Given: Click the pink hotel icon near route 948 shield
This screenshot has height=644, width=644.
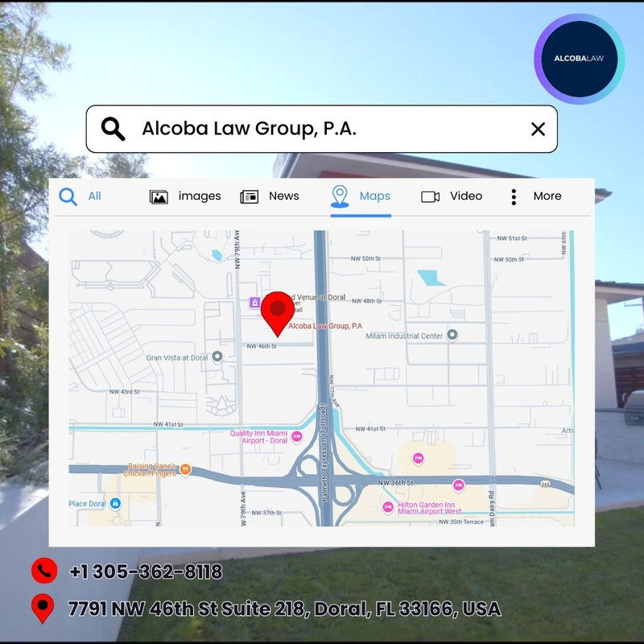Looking at the screenshot, I should (x=458, y=485).
